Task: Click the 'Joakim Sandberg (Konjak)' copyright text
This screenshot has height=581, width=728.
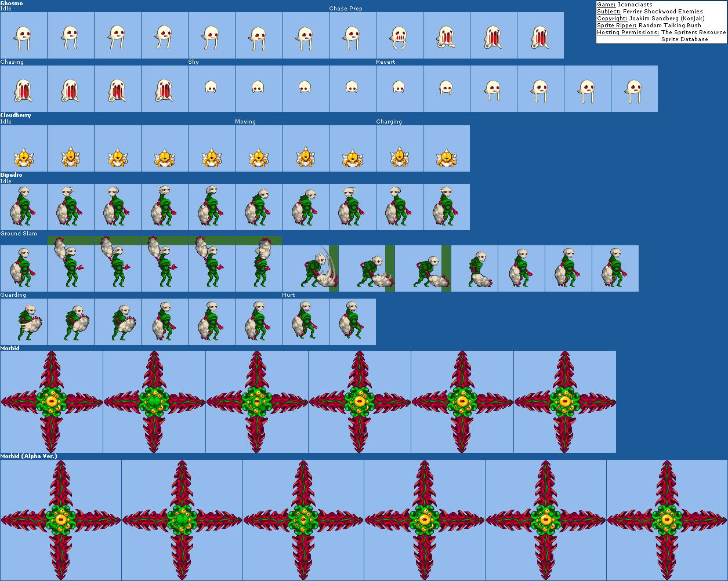Action: tap(667, 19)
